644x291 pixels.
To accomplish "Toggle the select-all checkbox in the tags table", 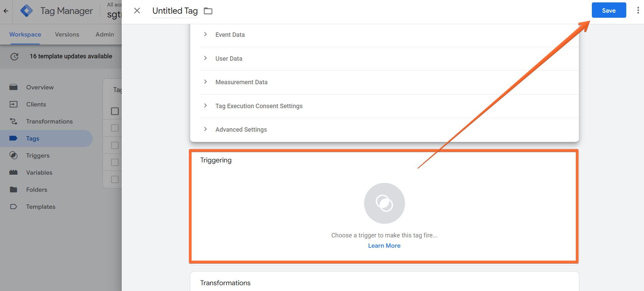I will point(115,111).
